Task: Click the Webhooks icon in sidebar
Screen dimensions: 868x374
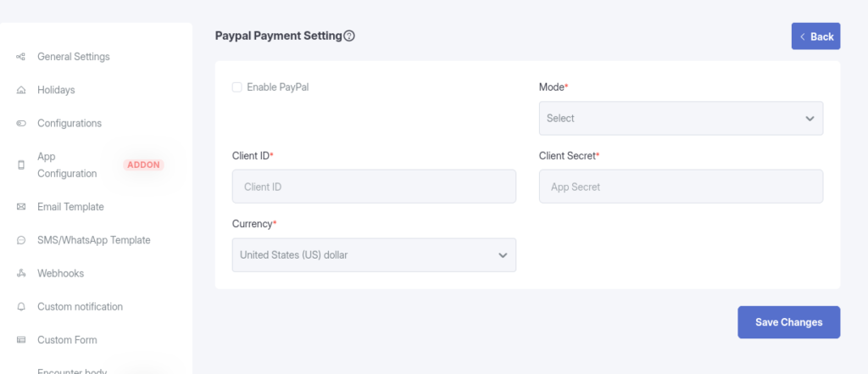Action: pyautogui.click(x=20, y=274)
